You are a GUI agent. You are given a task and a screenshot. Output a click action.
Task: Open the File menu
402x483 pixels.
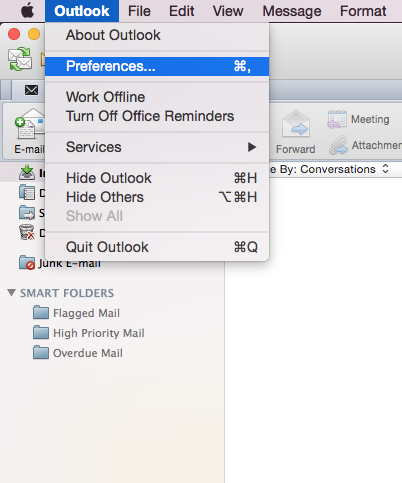coord(139,11)
